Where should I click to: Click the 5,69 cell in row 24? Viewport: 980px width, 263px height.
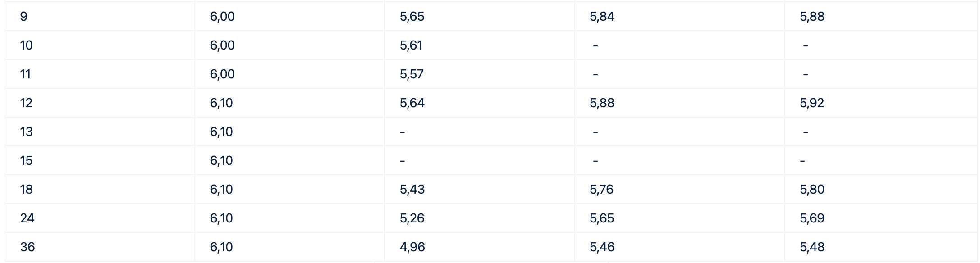tap(812, 218)
